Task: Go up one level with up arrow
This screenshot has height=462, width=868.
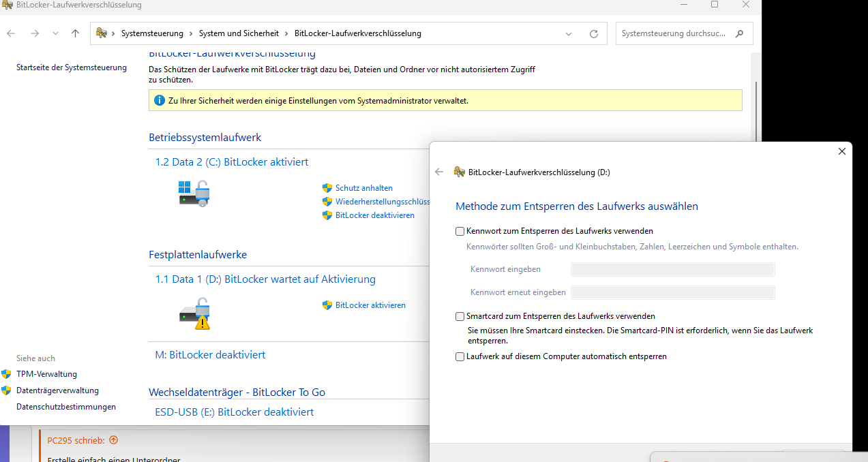Action: pos(75,33)
